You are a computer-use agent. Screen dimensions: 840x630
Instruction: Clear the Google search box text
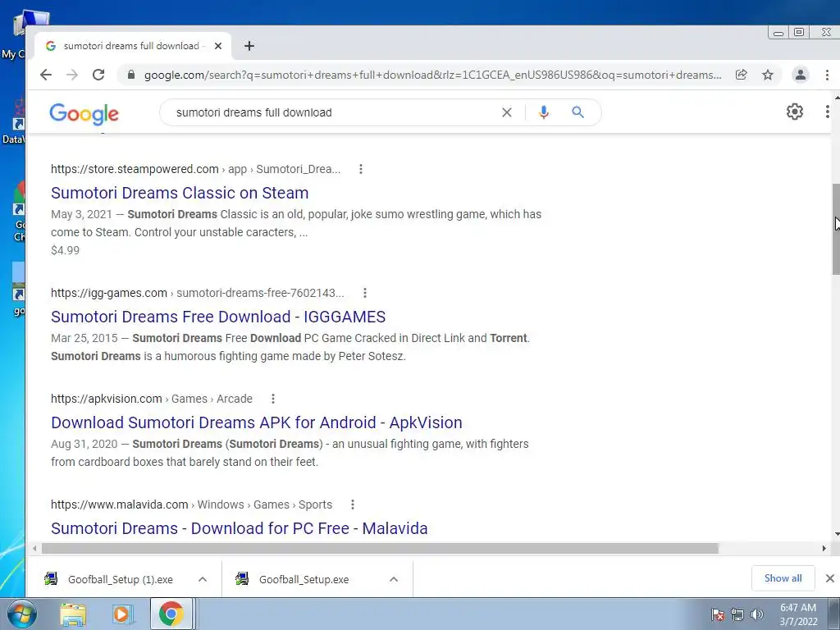[x=507, y=112]
